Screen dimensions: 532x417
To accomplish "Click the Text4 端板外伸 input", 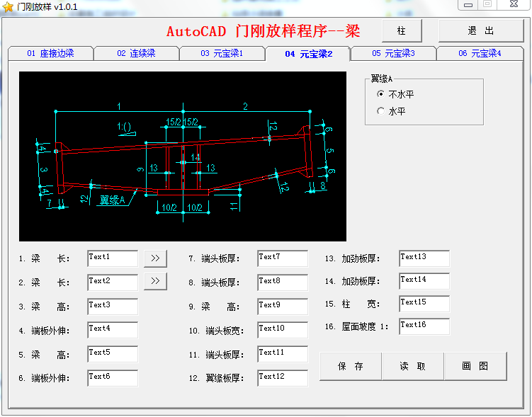I will [113, 330].
